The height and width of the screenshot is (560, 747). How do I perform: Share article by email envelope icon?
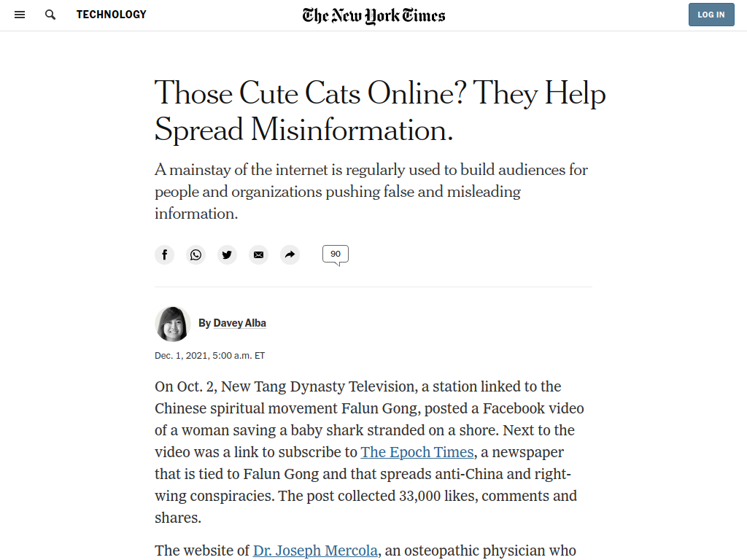coord(259,254)
